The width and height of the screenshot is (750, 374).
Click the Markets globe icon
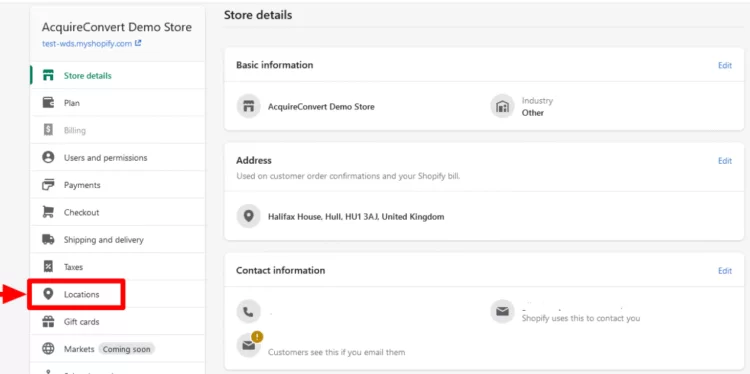[x=48, y=349]
